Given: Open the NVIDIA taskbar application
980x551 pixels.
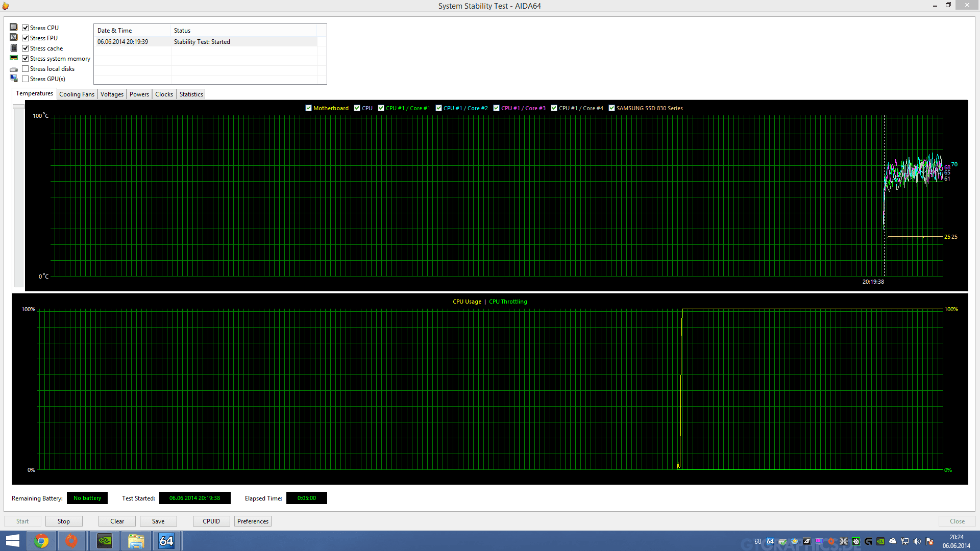Looking at the screenshot, I should [x=105, y=541].
